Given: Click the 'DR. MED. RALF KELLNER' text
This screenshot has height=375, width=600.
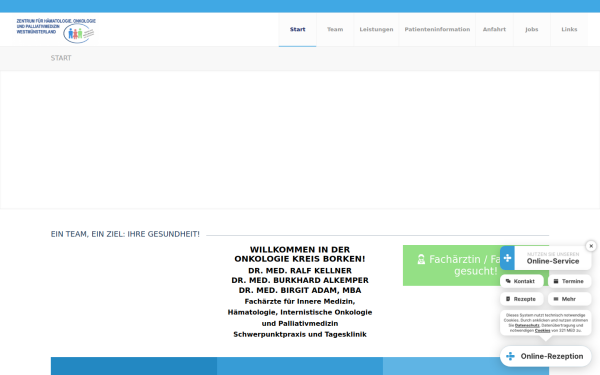Looking at the screenshot, I should pyautogui.click(x=300, y=271).
